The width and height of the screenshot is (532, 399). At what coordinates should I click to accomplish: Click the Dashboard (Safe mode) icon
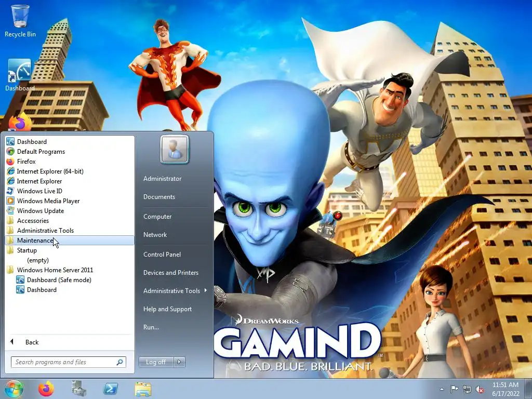20,280
